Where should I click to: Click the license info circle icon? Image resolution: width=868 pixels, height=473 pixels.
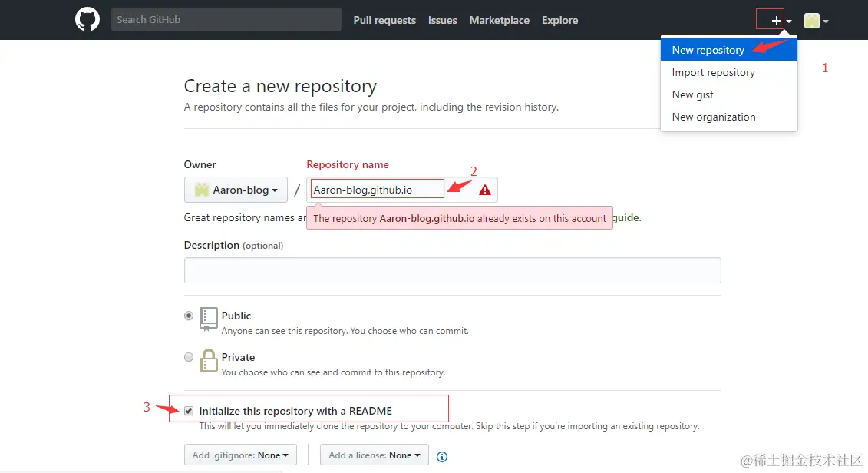pos(442,456)
